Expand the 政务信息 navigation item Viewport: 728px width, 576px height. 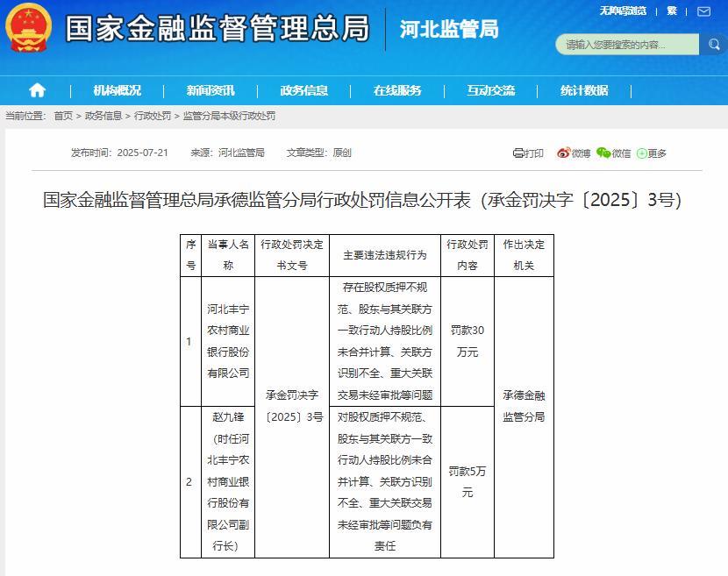(304, 90)
